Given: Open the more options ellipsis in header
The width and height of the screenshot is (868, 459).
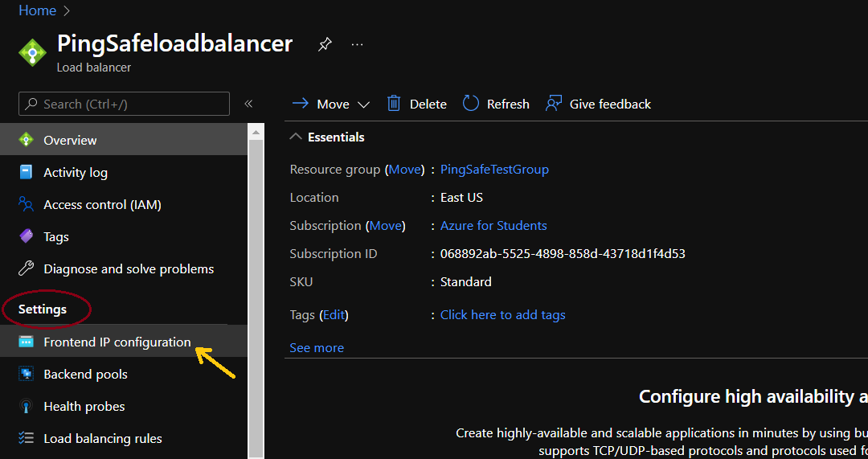Looking at the screenshot, I should (358, 44).
